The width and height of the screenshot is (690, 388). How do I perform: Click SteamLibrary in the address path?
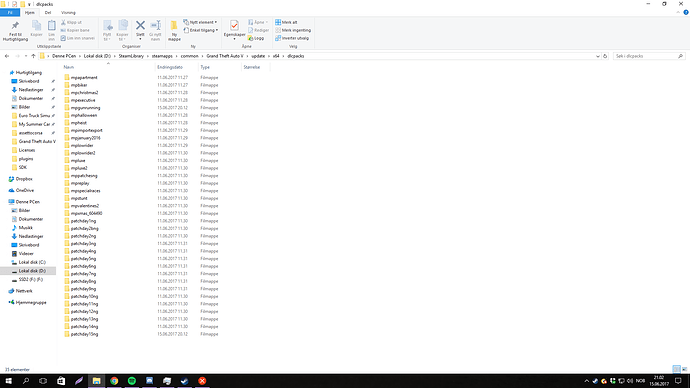131,56
